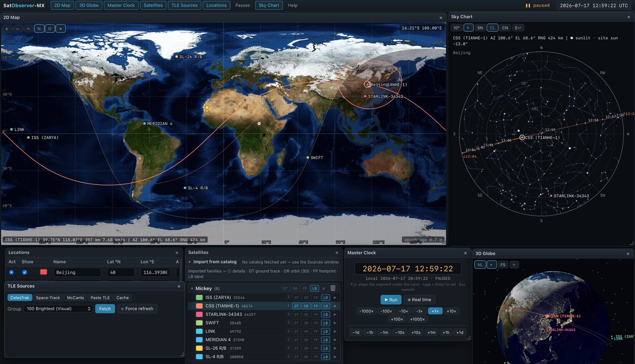Collapse the Mickey satellite family
Image resolution: width=635 pixels, height=364 pixels.
click(192, 288)
